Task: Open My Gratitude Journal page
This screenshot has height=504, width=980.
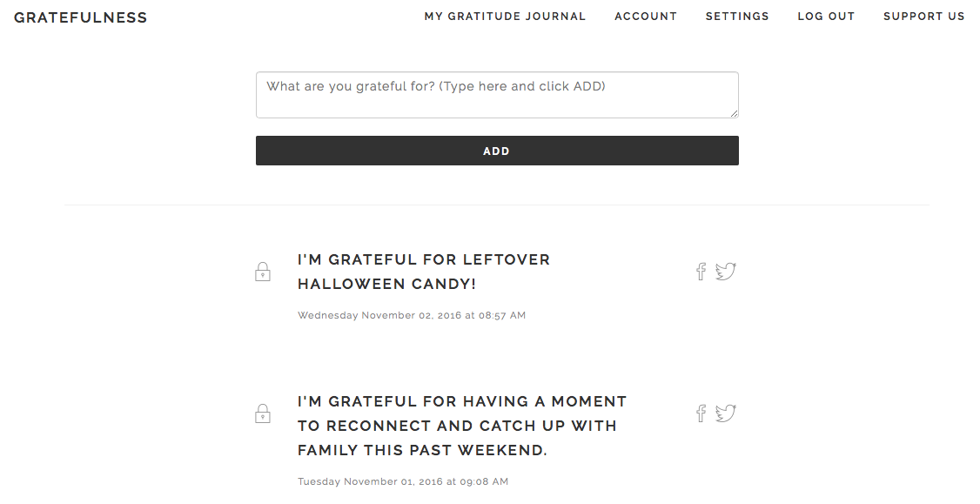Action: click(505, 17)
